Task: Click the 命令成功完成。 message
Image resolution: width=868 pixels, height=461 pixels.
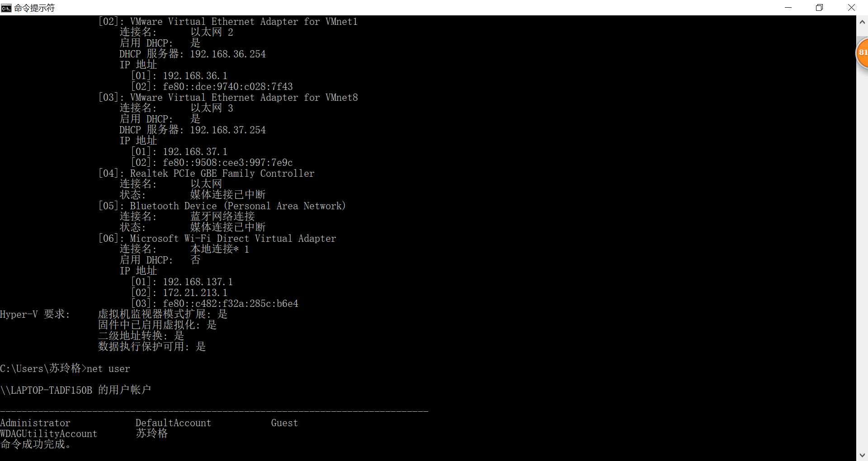Action: coord(36,444)
